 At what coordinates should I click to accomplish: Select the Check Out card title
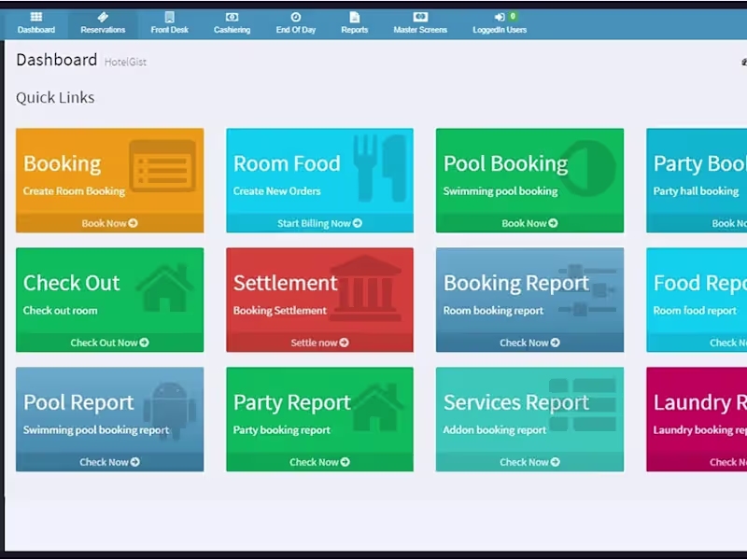tap(72, 283)
